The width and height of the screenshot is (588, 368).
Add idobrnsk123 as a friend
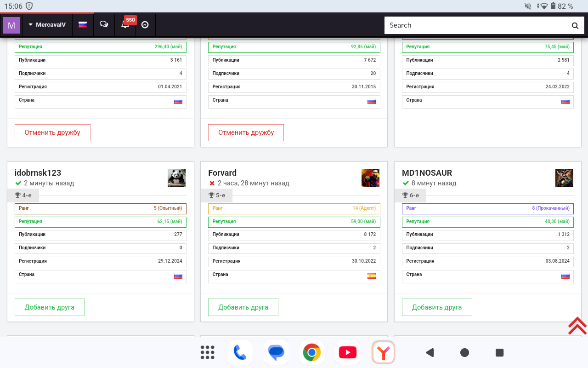tap(50, 307)
